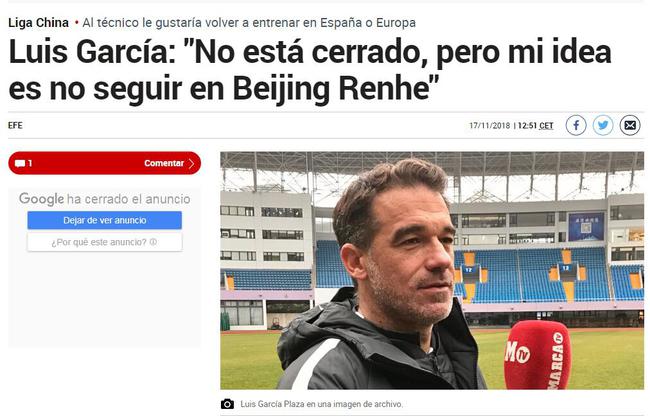Click the article subtitle about España o Europa
The image size is (650, 416).
[x=249, y=22]
